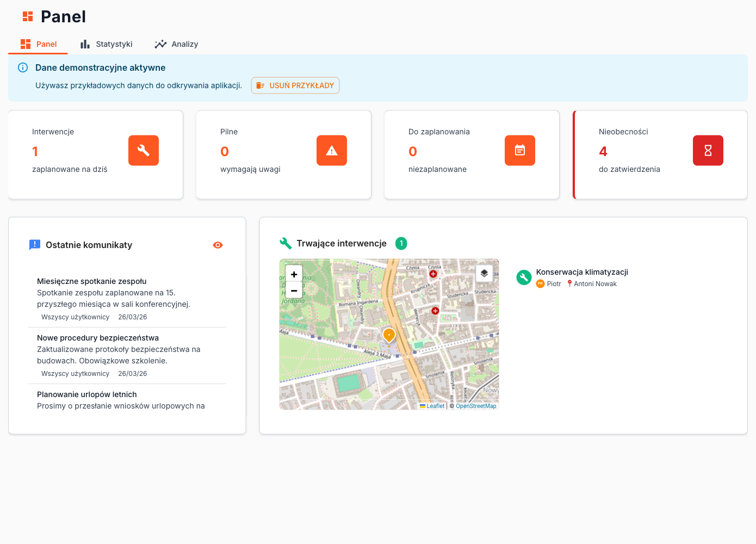Click the red hourglass icon on Nieobecności card
Image resolution: width=756 pixels, height=544 pixels.
(708, 151)
